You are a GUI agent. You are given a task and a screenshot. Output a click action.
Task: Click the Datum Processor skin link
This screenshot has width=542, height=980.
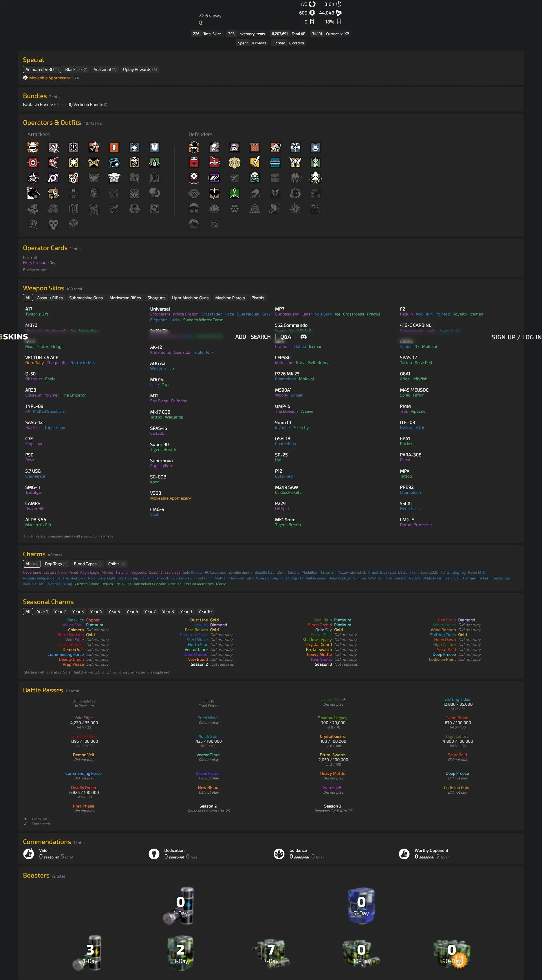(416, 525)
